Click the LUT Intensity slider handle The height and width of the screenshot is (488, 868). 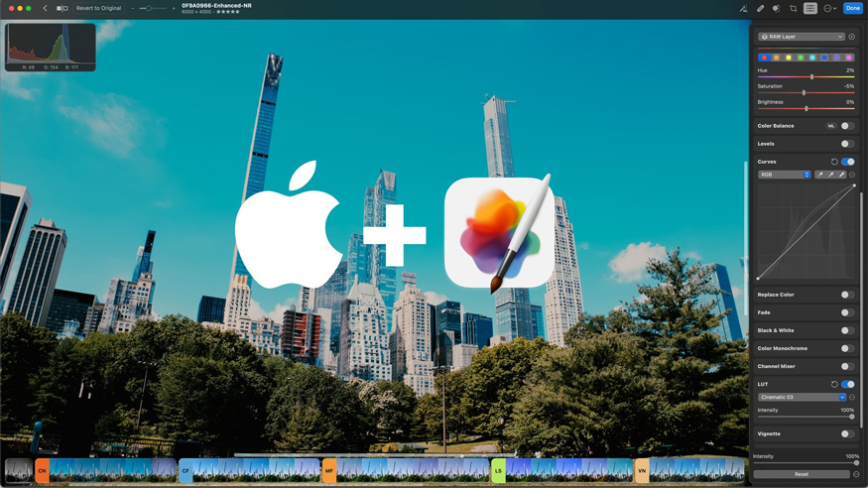[851, 417]
